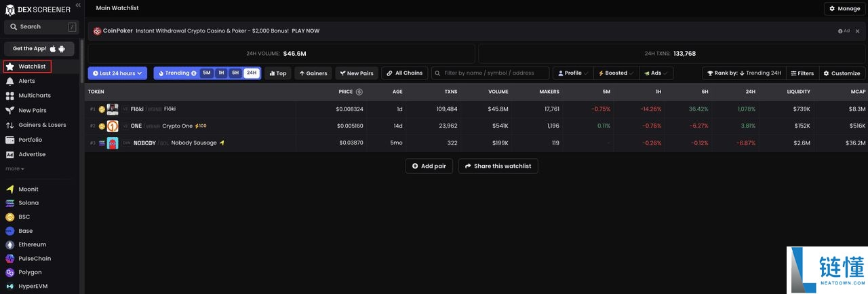868x294 pixels.
Task: Click the filter by name input
Action: coord(490,73)
